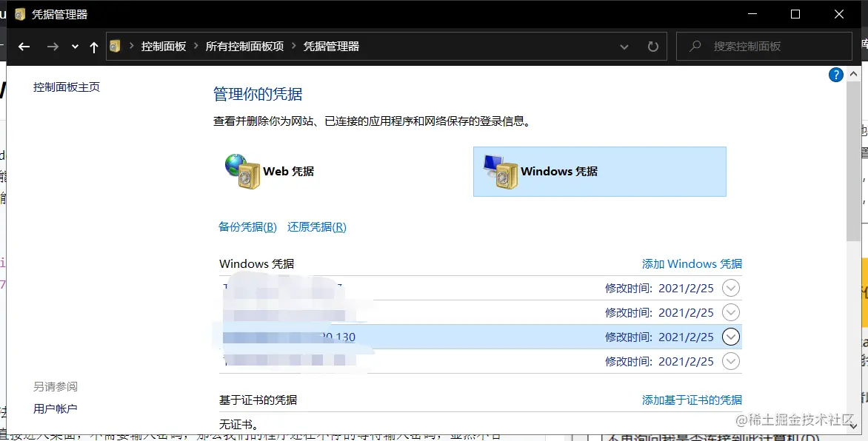Select 所有控制面板项 breadcrumb
This screenshot has width=868, height=441.
[x=244, y=47]
